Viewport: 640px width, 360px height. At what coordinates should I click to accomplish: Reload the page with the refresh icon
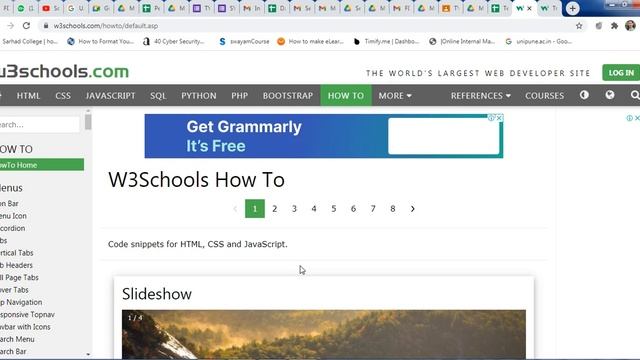pos(26,26)
